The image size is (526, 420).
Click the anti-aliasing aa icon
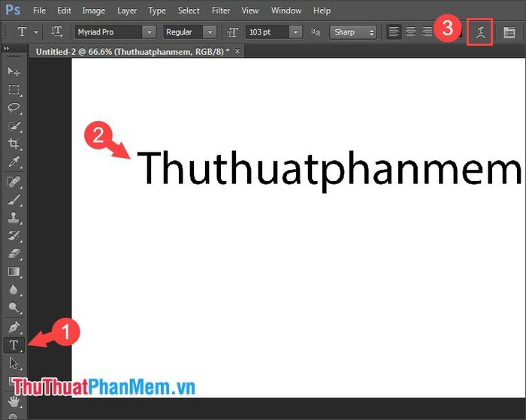point(316,32)
